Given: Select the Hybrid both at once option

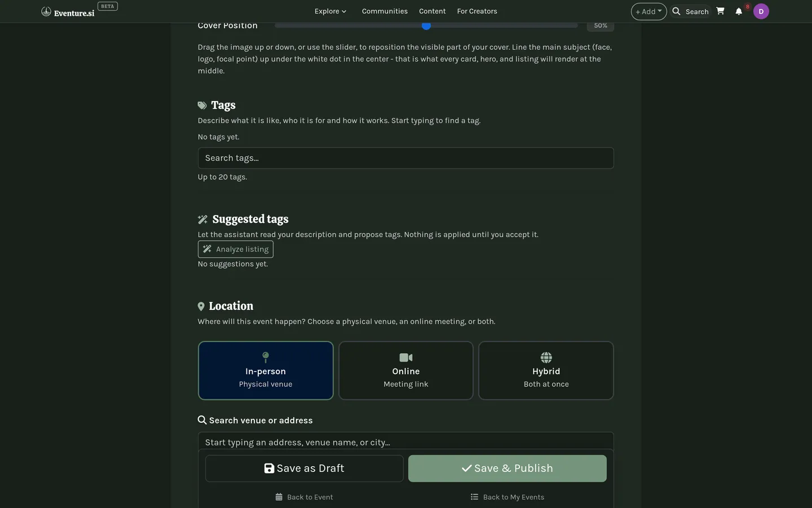Looking at the screenshot, I should point(546,370).
